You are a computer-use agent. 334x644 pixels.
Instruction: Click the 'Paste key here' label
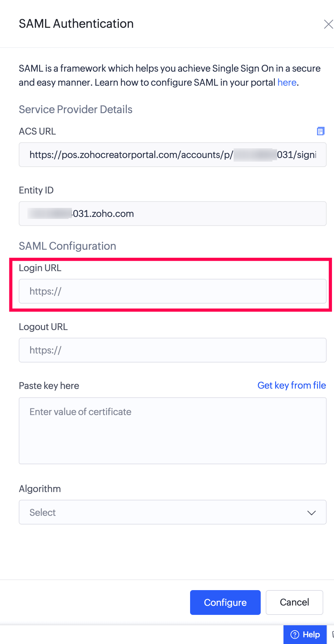[49, 386]
